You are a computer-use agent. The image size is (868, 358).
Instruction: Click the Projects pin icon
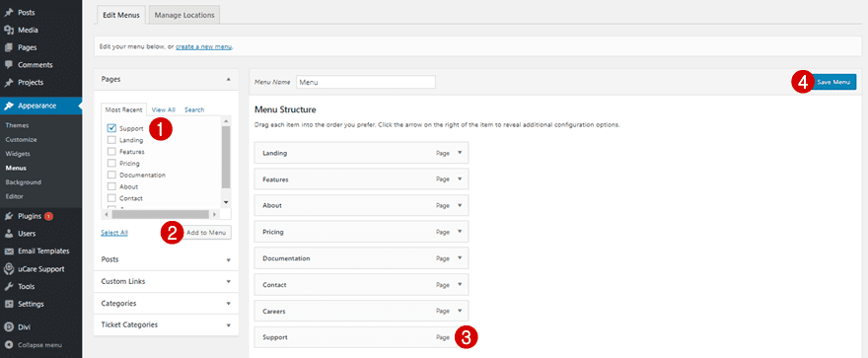pyautogui.click(x=9, y=83)
